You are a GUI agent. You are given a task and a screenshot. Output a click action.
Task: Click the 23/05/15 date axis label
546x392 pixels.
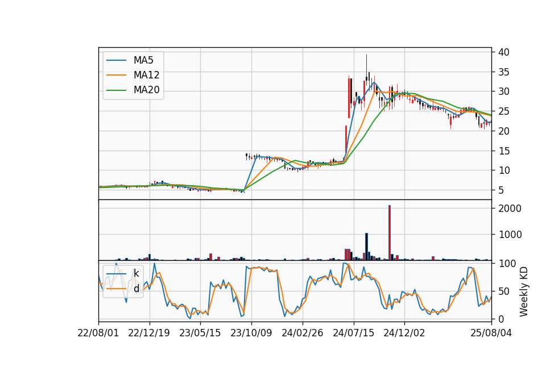point(200,333)
